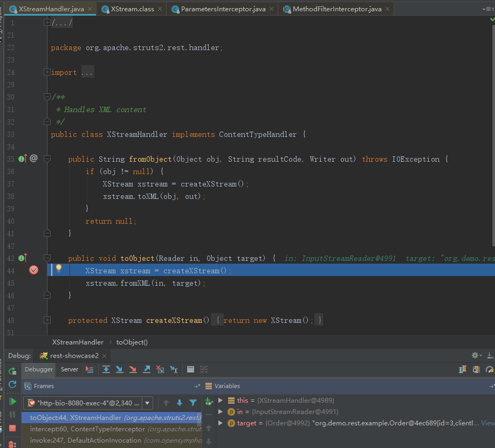Click the Run to Cursor icon
This screenshot has width=495, height=448.
(x=174, y=369)
